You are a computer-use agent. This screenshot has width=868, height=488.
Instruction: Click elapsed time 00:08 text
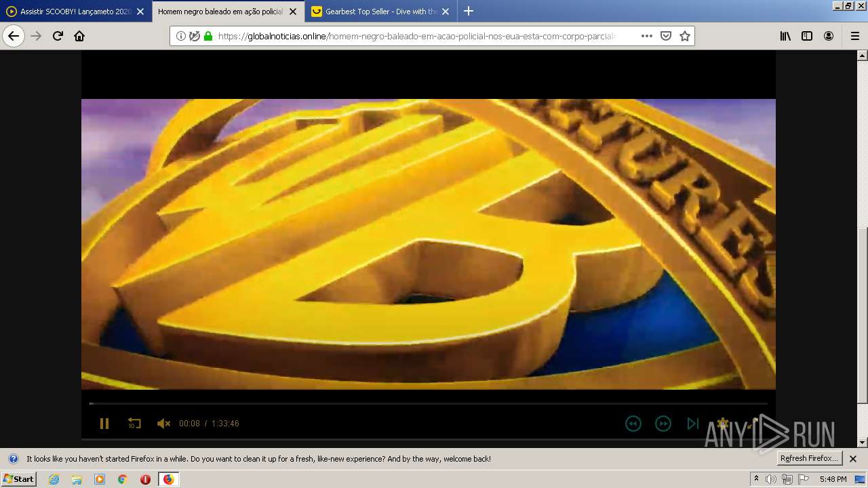click(189, 424)
